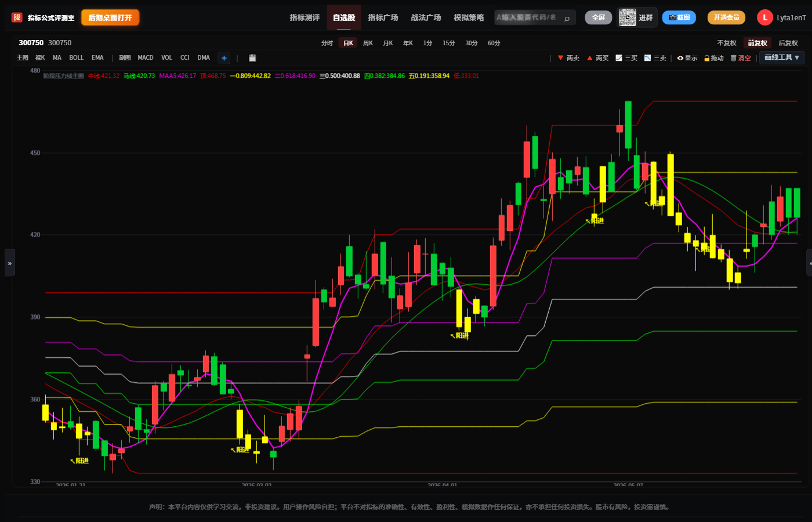Click the 清空 trash icon
Screen dimensions: 812x522
(x=741, y=58)
